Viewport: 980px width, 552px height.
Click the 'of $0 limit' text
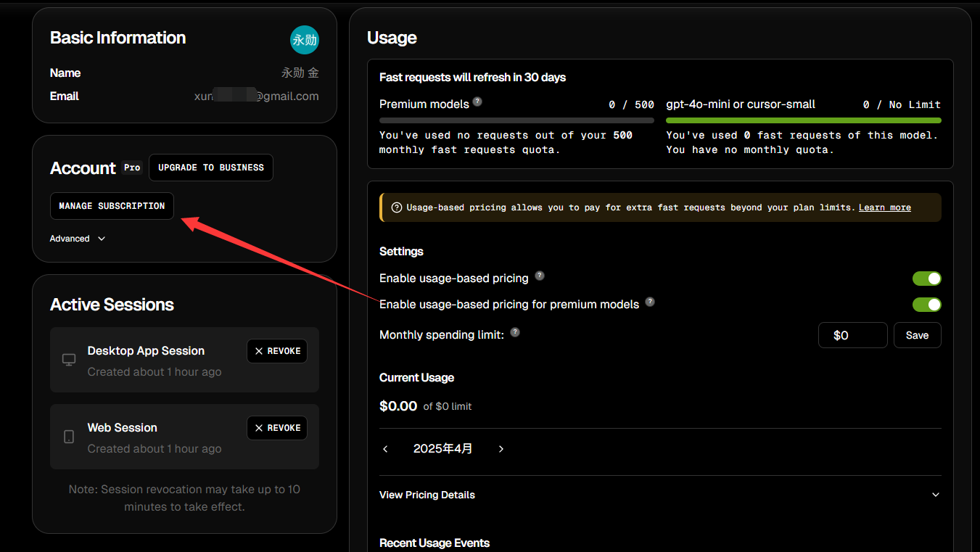click(448, 406)
